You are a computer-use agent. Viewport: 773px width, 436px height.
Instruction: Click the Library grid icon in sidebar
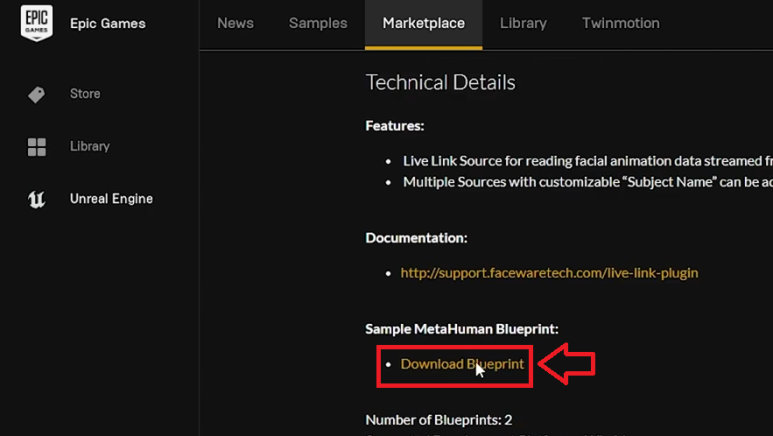pyautogui.click(x=36, y=147)
